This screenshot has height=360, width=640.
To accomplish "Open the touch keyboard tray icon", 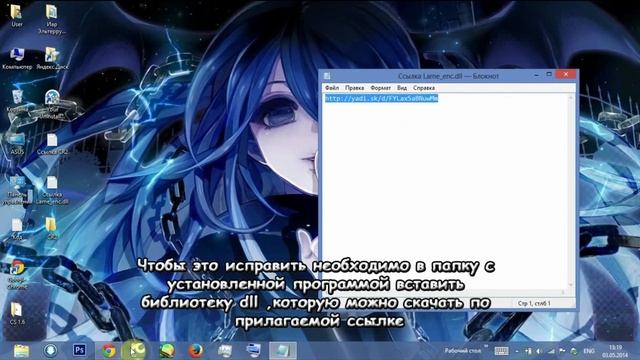I will (501, 351).
